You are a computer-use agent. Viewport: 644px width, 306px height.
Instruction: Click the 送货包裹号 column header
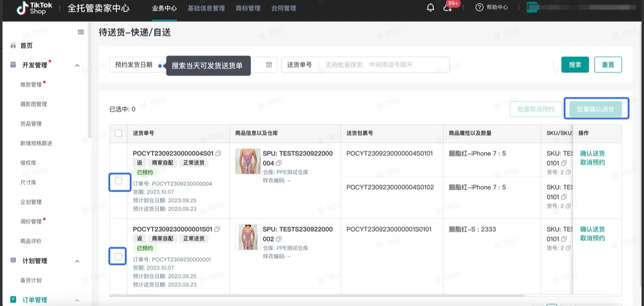(x=359, y=133)
